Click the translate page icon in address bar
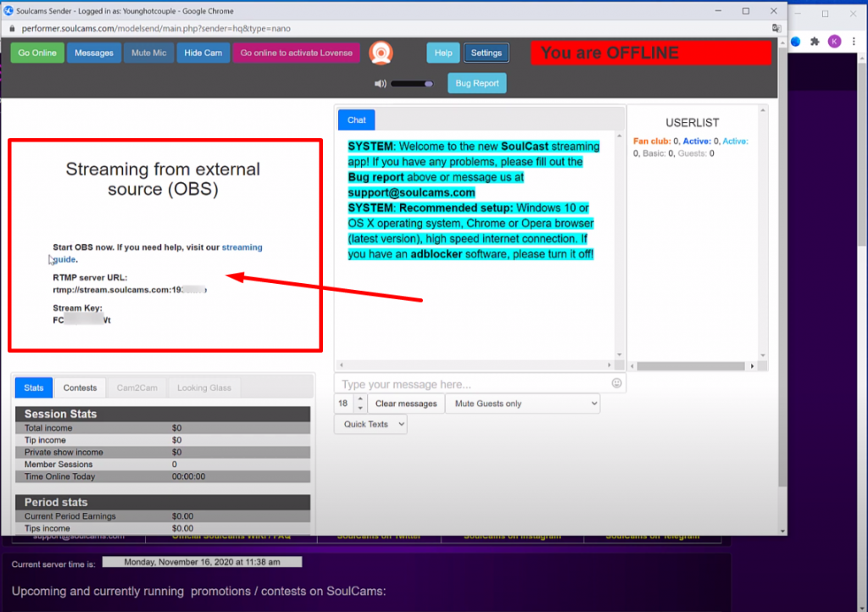 click(x=776, y=28)
